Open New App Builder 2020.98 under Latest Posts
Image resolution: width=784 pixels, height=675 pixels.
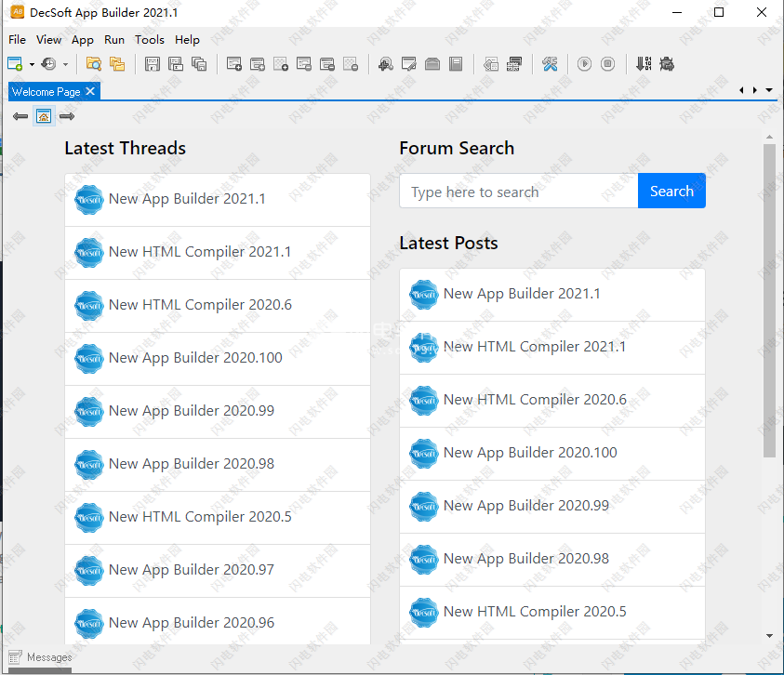click(552, 560)
